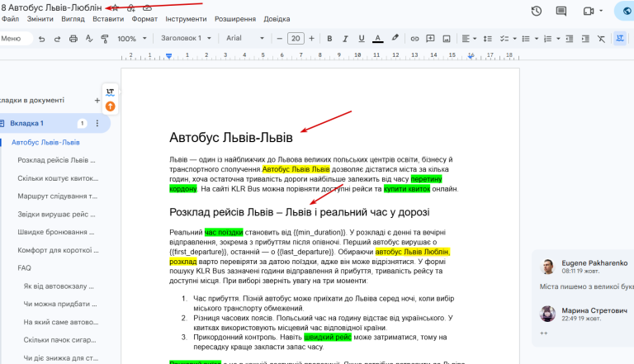Open line and paragraph spacing
Viewport: 634px width, 364px height.
(x=488, y=39)
